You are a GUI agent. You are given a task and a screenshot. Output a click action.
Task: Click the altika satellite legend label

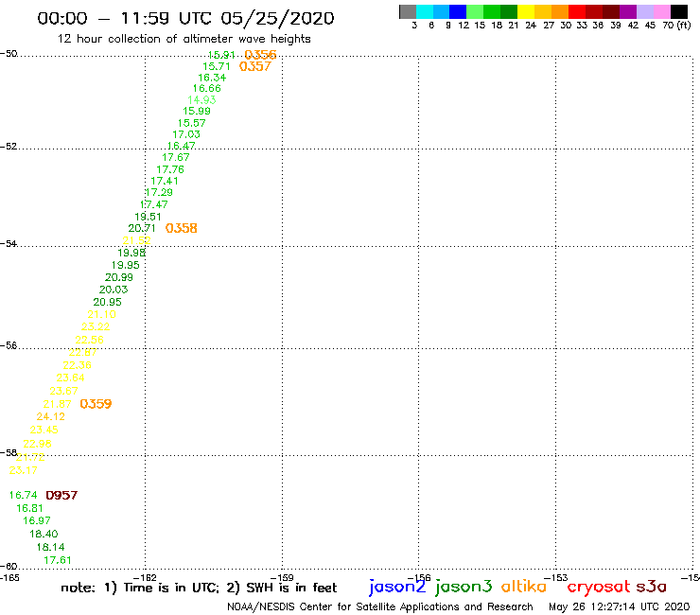(x=524, y=586)
